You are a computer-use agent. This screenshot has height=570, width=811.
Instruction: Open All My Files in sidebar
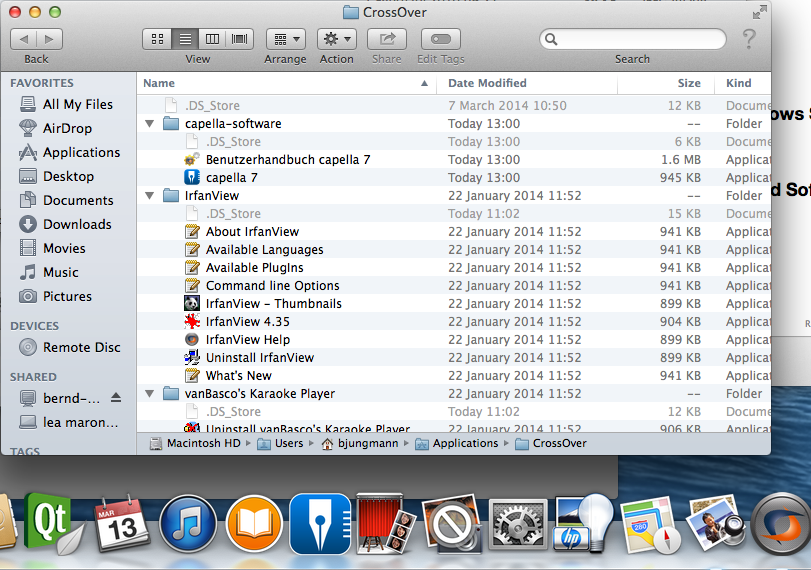click(x=66, y=104)
